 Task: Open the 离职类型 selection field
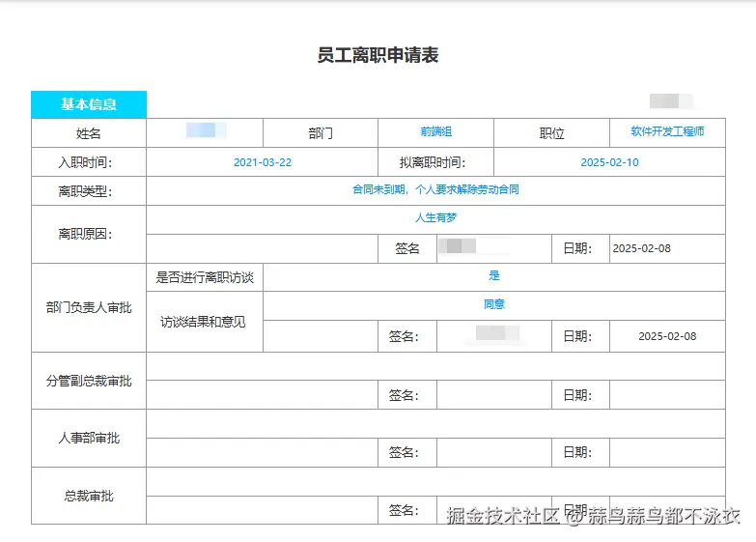click(x=435, y=190)
